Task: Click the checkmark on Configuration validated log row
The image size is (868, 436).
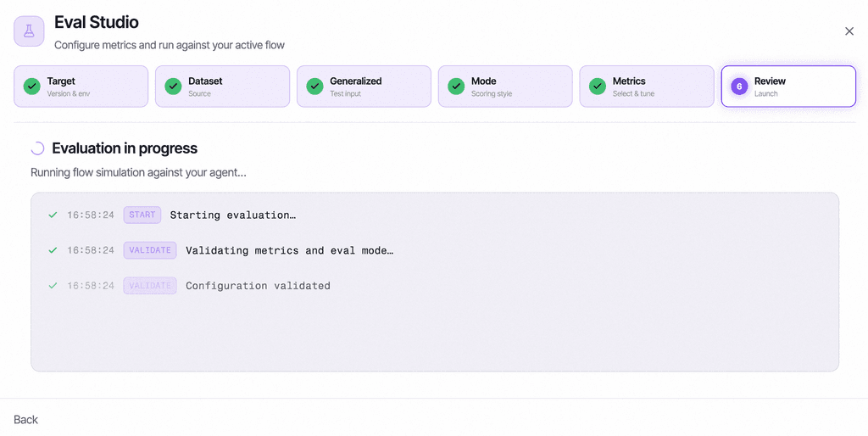Action: (x=53, y=286)
